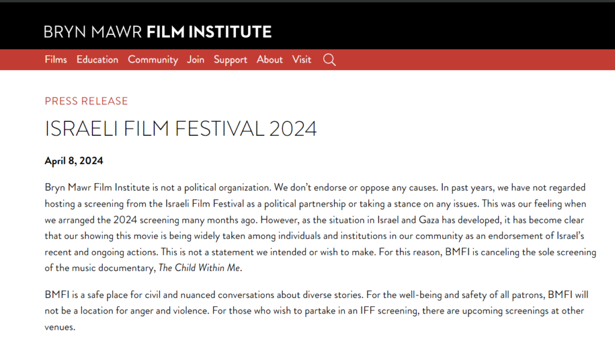Open the Films menu
This screenshot has width=615, height=364.
tap(56, 59)
